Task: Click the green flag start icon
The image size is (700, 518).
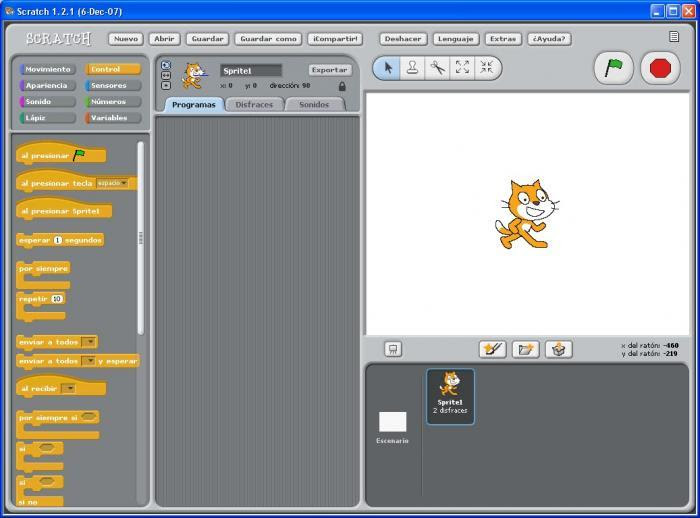Action: (x=613, y=68)
